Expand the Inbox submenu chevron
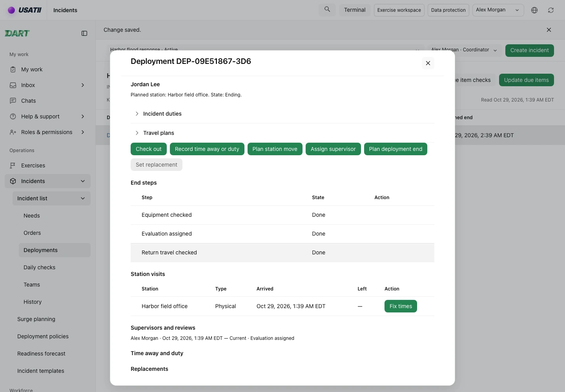This screenshot has height=392, width=565. (x=83, y=85)
